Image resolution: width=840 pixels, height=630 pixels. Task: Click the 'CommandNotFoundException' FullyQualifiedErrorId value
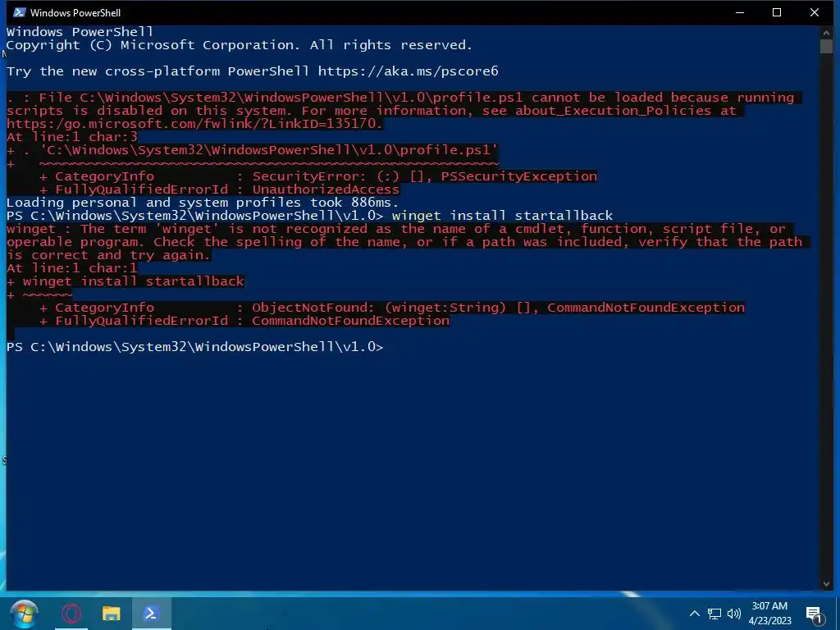tap(351, 321)
